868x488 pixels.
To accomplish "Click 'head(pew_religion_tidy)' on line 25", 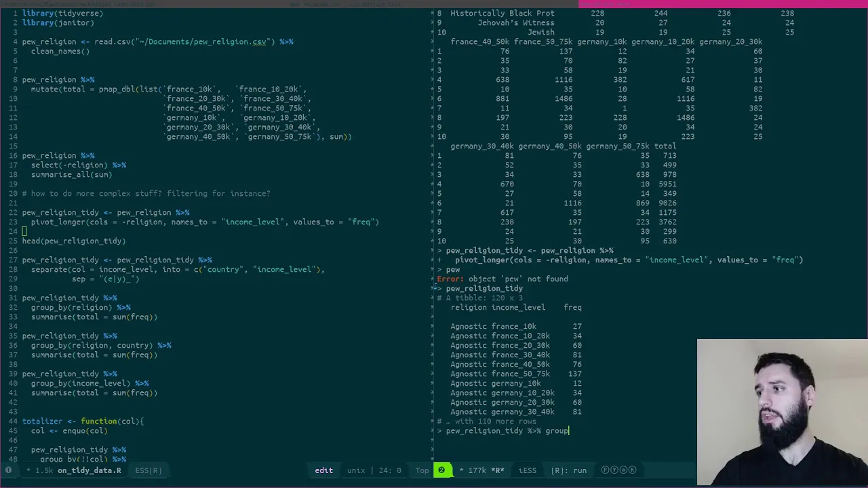I will pos(74,241).
